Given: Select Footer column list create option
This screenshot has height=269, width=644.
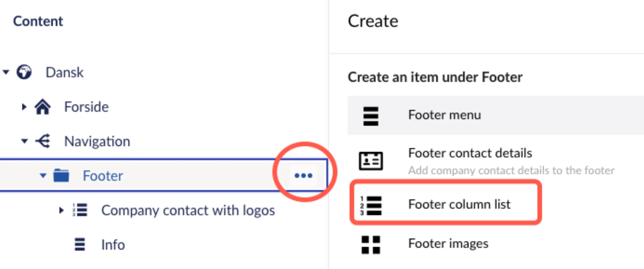Looking at the screenshot, I should (446, 204).
